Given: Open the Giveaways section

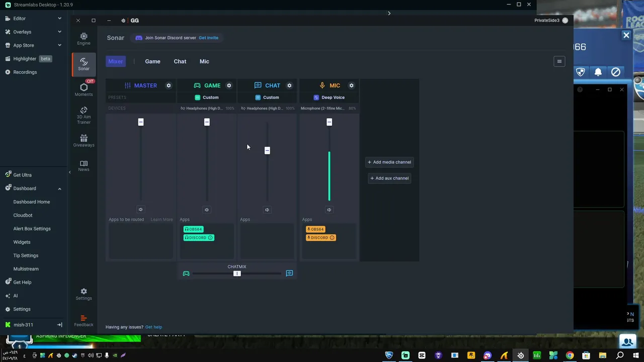Looking at the screenshot, I should [x=84, y=141].
